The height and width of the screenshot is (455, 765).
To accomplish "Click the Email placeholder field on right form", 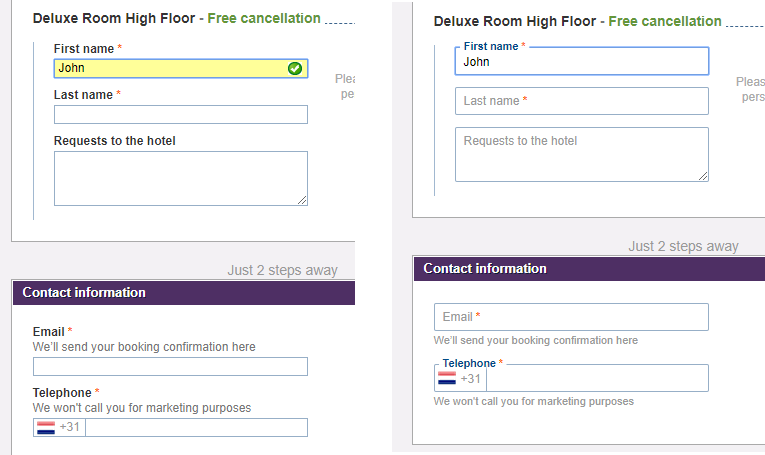I will point(571,317).
